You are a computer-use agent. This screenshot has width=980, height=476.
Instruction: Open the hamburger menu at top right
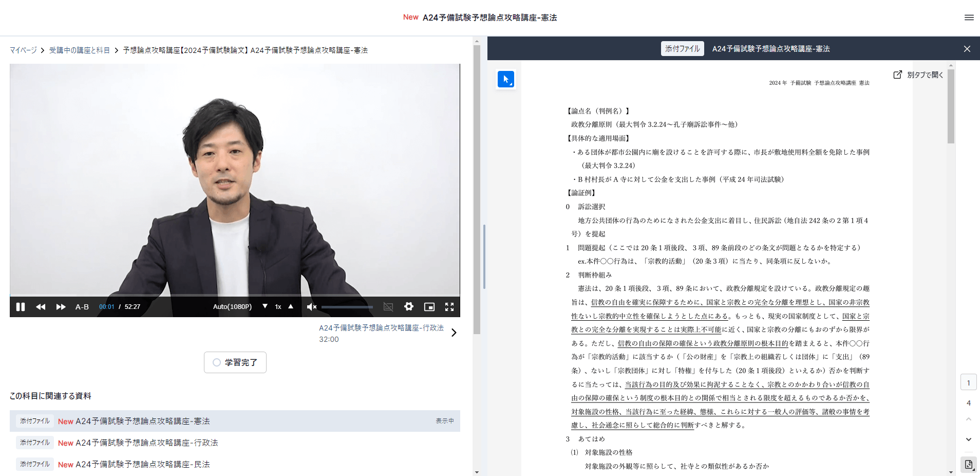[969, 17]
